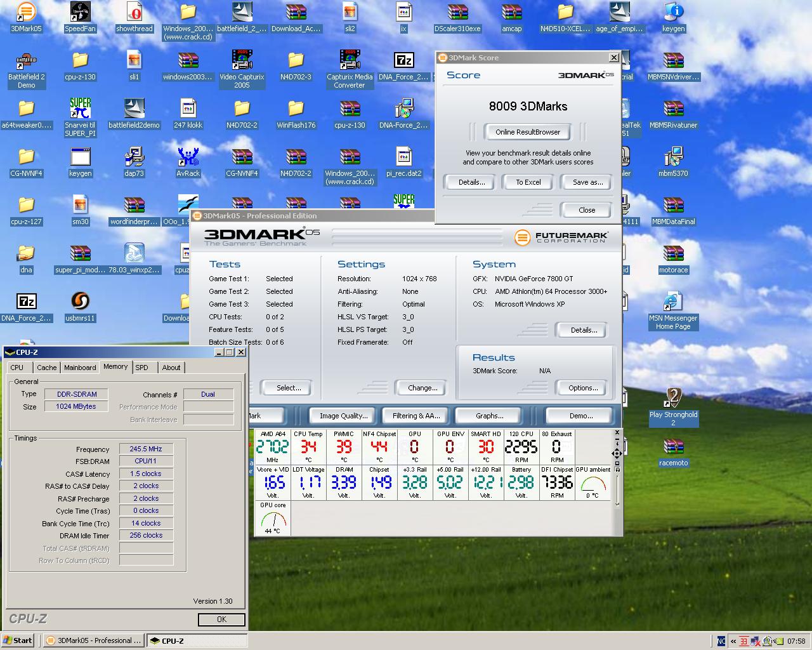
Task: Open the racemoto archive icon
Action: click(x=673, y=451)
